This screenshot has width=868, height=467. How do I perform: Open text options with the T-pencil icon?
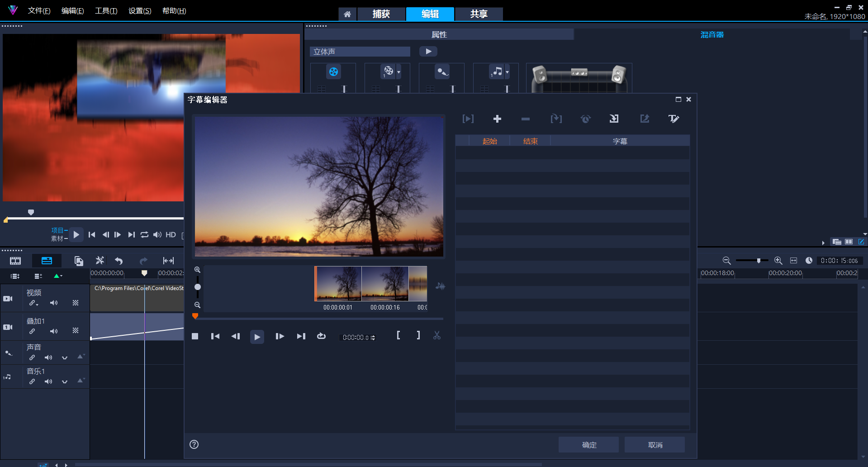pos(674,119)
